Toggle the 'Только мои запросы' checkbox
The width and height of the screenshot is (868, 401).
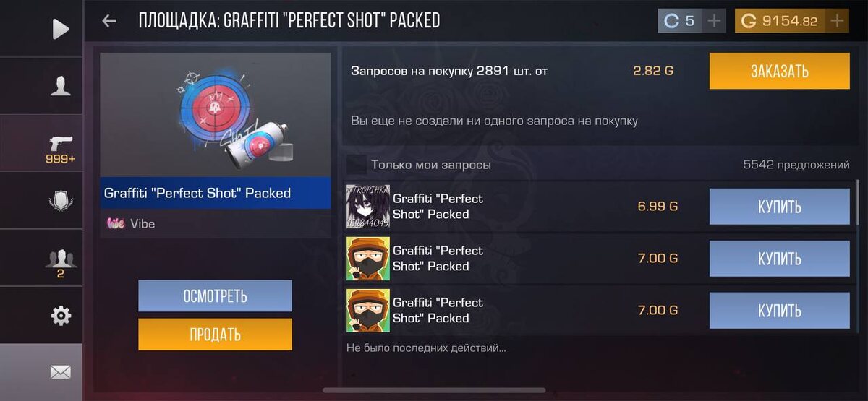356,165
